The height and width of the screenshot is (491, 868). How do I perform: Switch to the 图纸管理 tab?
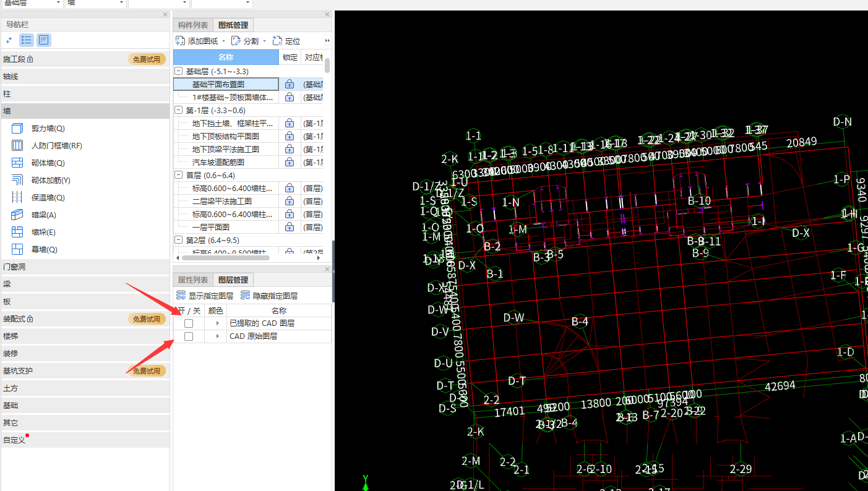[233, 25]
